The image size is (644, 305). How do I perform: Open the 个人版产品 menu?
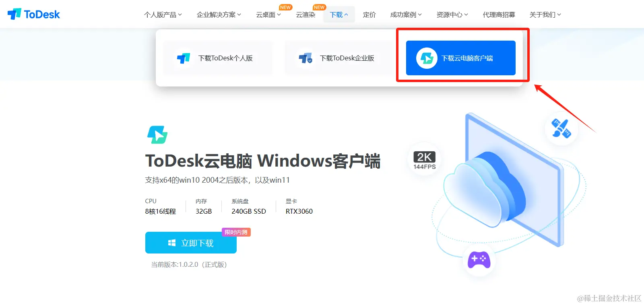(x=163, y=15)
